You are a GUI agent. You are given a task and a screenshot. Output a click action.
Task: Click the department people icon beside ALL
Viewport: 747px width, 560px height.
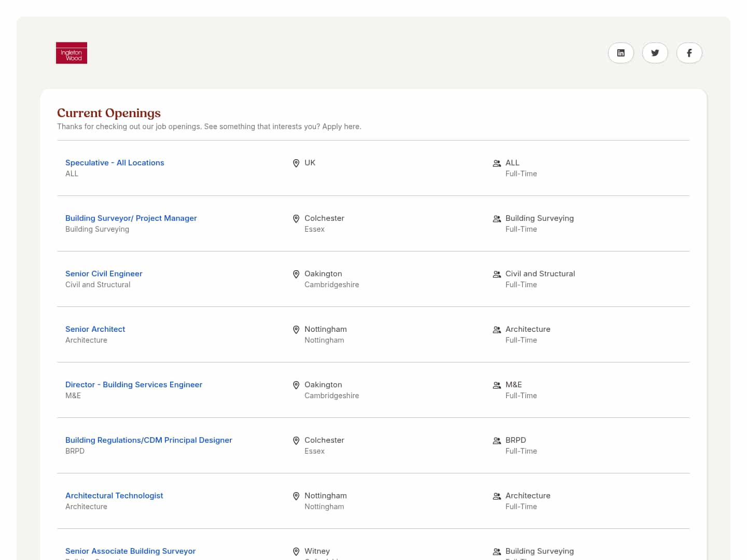(496, 163)
